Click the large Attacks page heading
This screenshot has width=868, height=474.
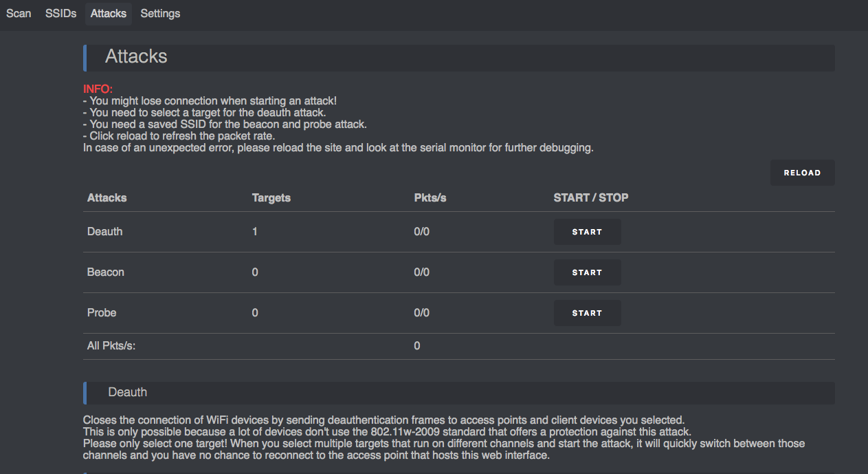[x=136, y=57]
